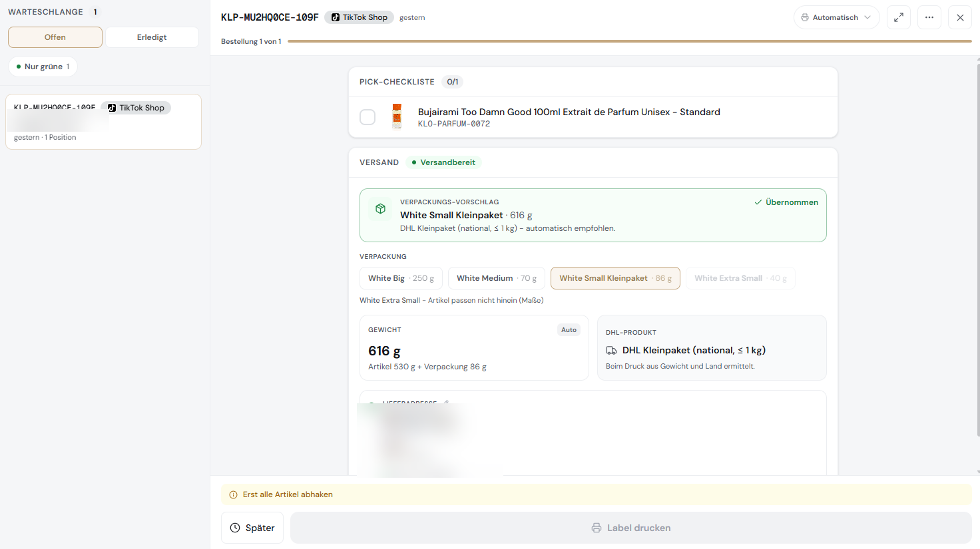Click the perfume product thumbnail
The height and width of the screenshot is (549, 980).
pyautogui.click(x=397, y=116)
